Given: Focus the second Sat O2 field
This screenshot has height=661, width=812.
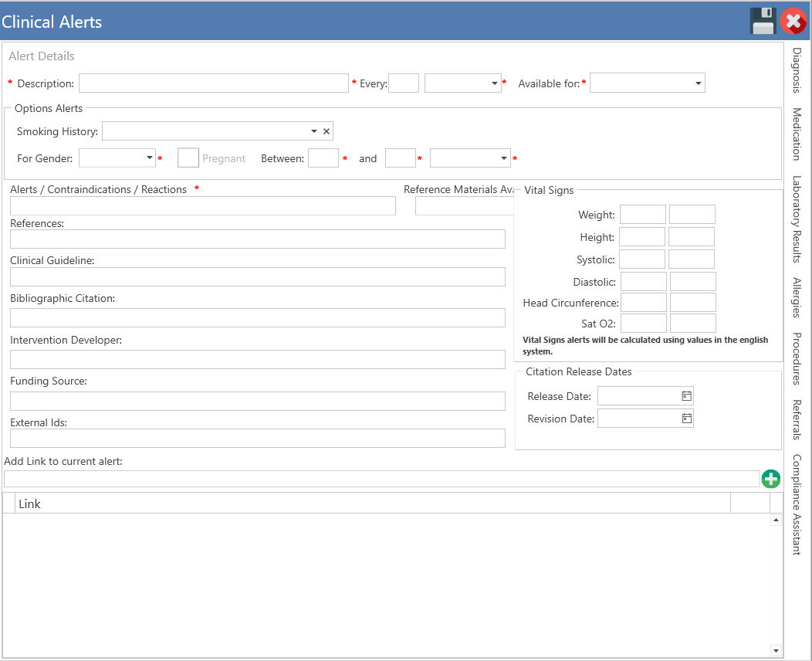Looking at the screenshot, I should (693, 324).
